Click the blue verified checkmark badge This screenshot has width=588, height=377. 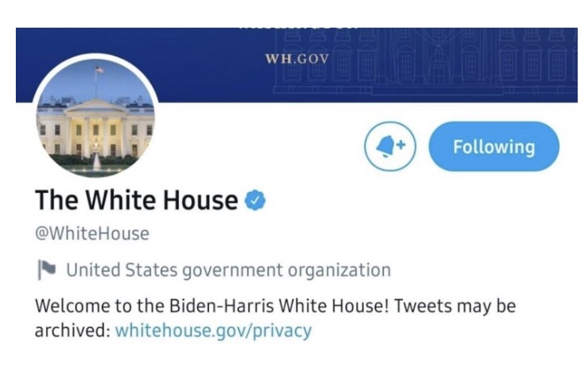point(255,201)
